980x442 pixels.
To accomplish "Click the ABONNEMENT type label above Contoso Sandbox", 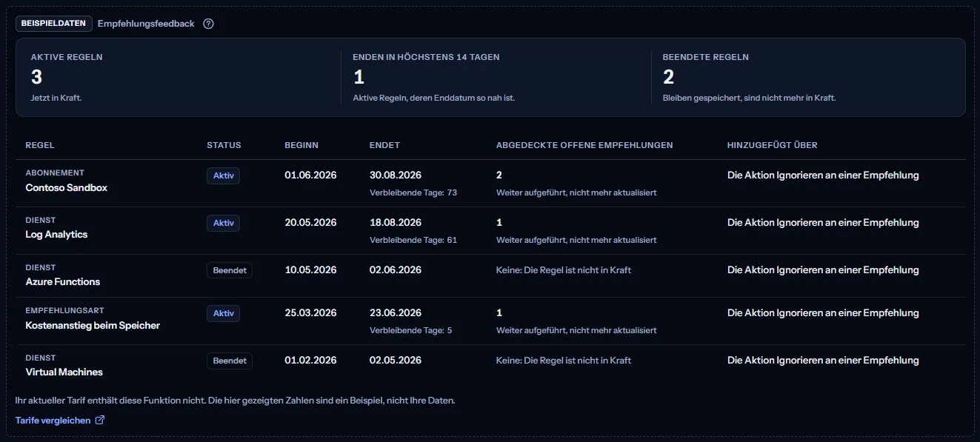I will (x=55, y=173).
